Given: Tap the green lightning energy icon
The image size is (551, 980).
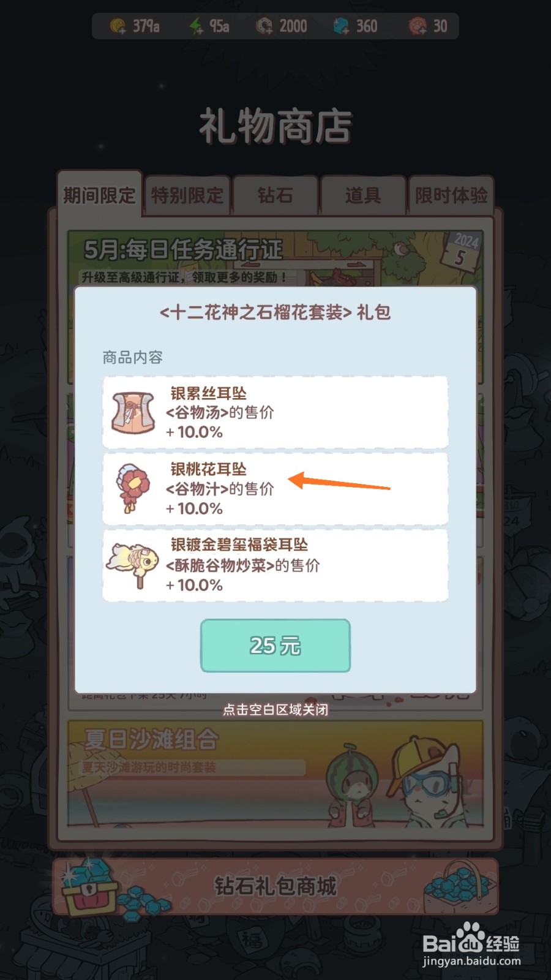Looking at the screenshot, I should 197,26.
